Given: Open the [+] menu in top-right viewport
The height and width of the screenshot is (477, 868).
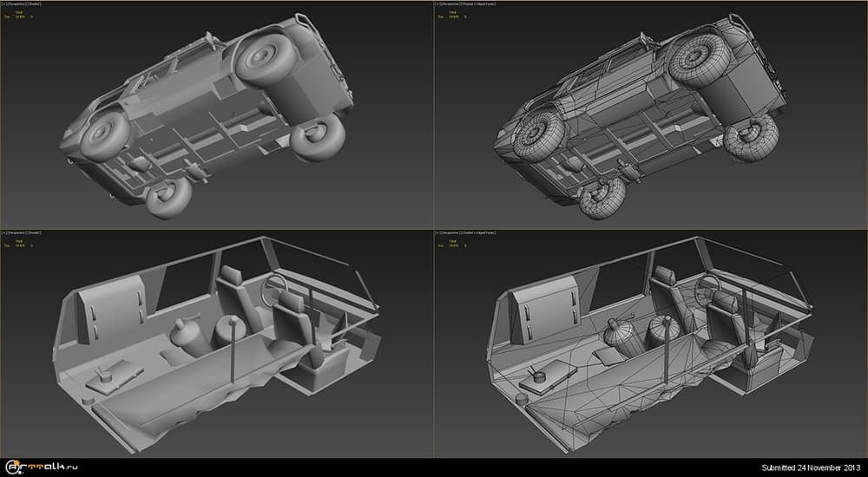Looking at the screenshot, I should pyautogui.click(x=438, y=4).
